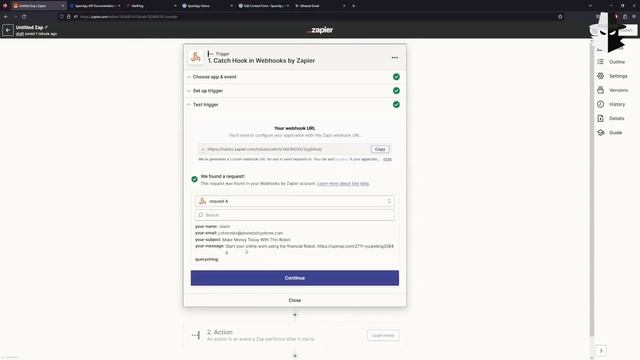Switch to the third browser tab

(151, 6)
